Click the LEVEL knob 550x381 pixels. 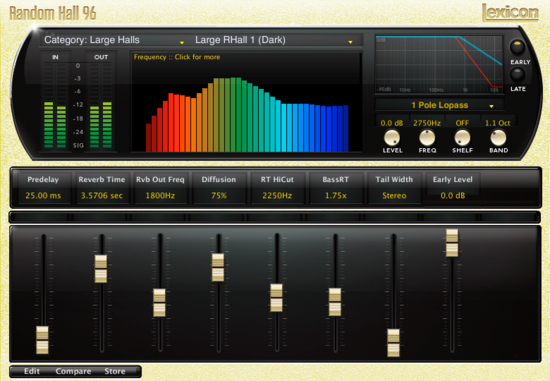(392, 138)
